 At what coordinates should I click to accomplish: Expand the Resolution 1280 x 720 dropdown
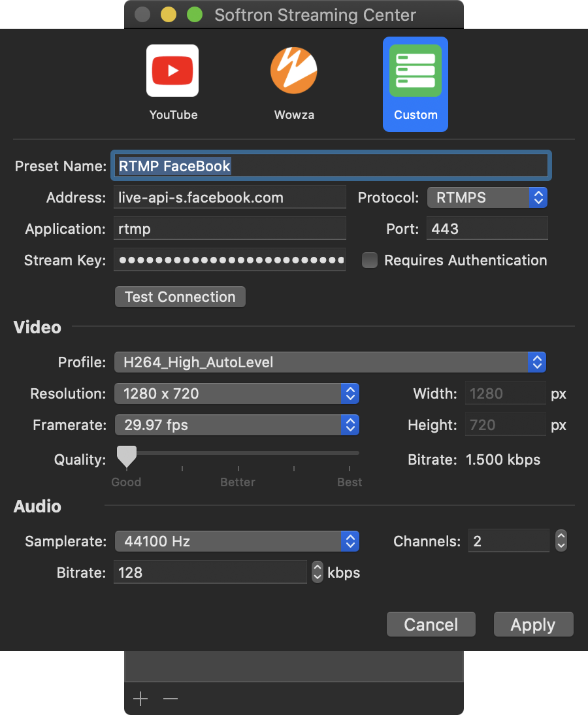pos(237,393)
